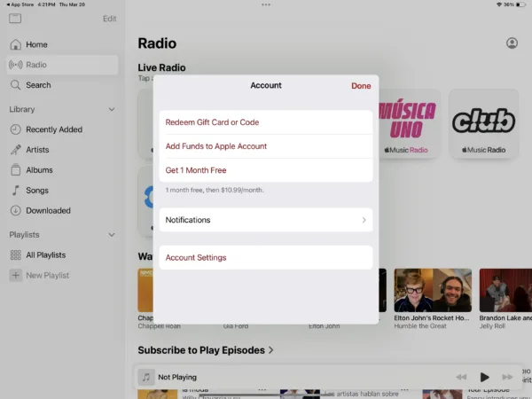
Task: Open All Playlists
Action: point(62,254)
